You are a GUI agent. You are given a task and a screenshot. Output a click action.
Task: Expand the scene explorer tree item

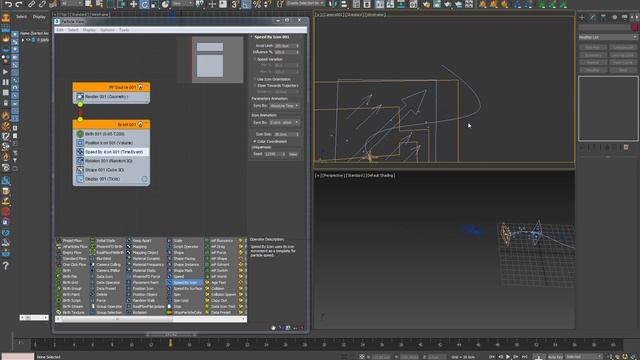click(23, 40)
